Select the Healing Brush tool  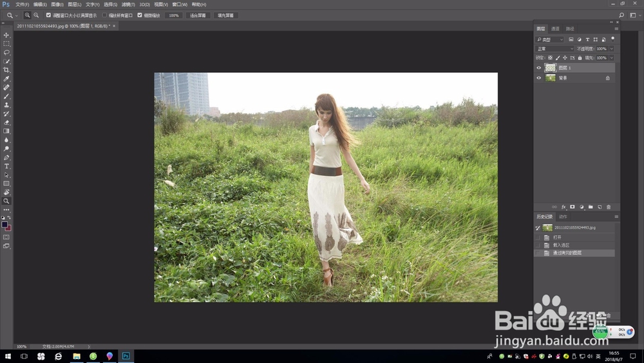6,88
